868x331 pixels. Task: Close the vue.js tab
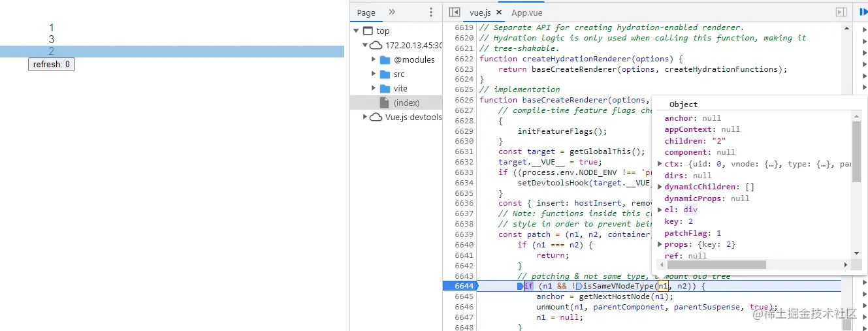[x=499, y=12]
